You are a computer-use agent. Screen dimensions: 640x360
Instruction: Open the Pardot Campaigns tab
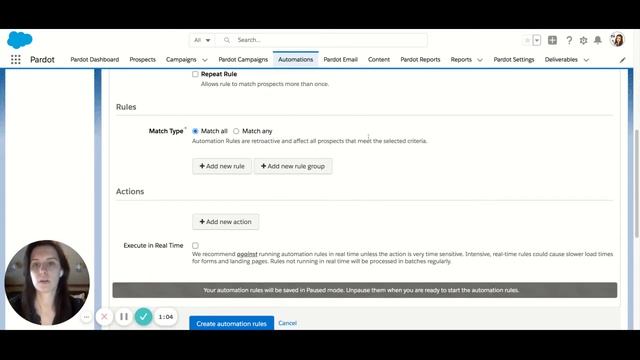(x=243, y=60)
